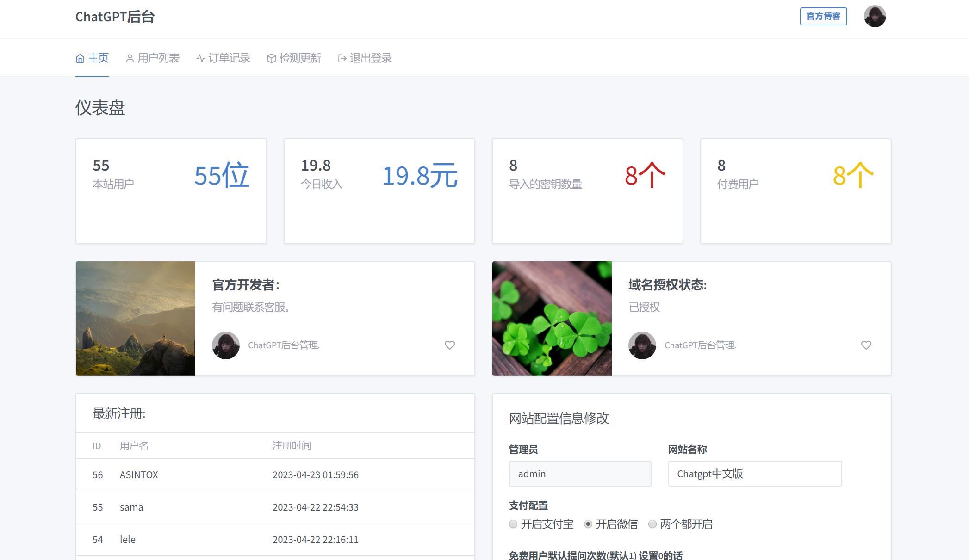The height and width of the screenshot is (560, 969).
Task: Click the ChatGPT后台 site title
Action: point(115,17)
